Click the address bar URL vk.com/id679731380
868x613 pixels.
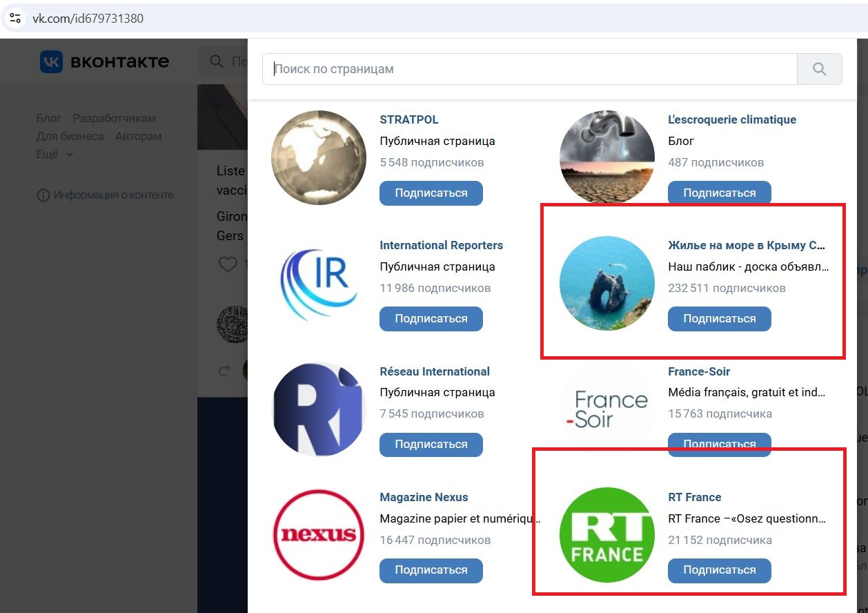coord(88,19)
